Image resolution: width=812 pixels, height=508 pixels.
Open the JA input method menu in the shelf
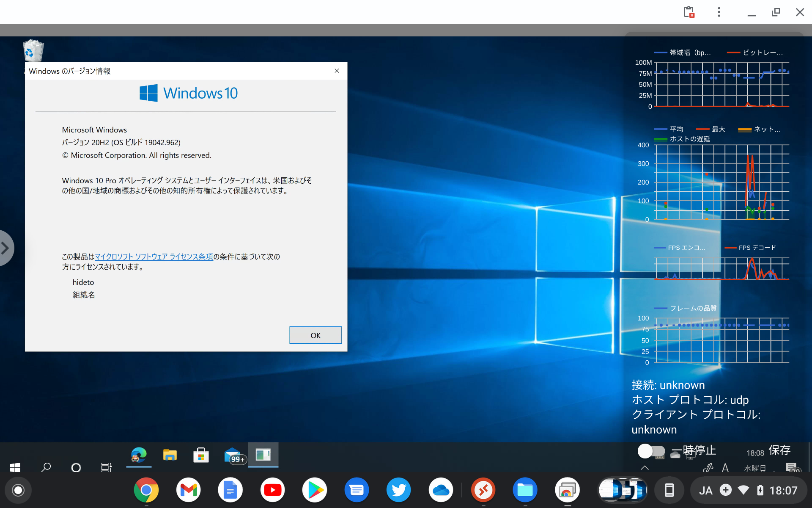[x=705, y=490]
